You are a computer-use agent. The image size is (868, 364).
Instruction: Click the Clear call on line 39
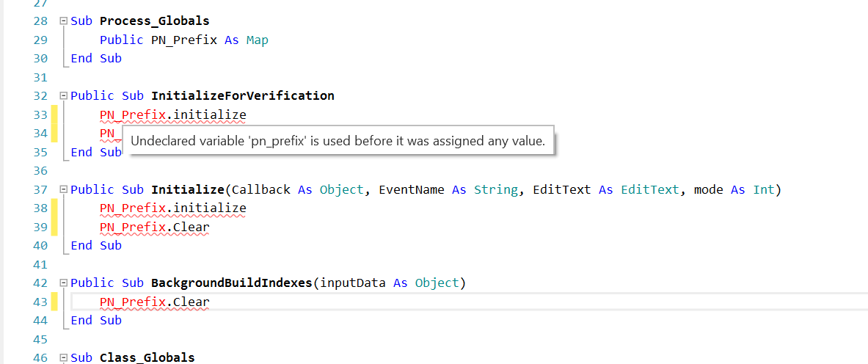pos(191,227)
